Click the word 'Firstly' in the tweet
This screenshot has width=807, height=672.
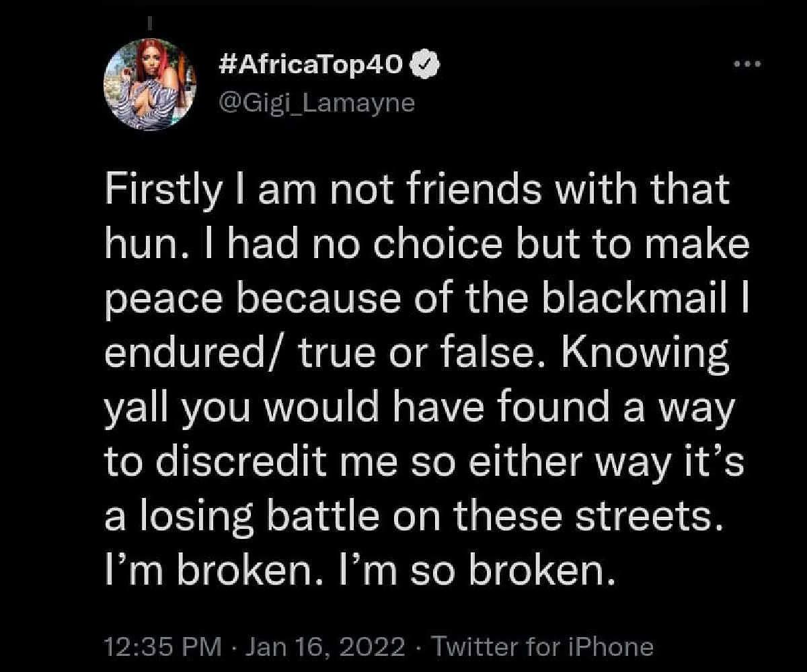[162, 192]
